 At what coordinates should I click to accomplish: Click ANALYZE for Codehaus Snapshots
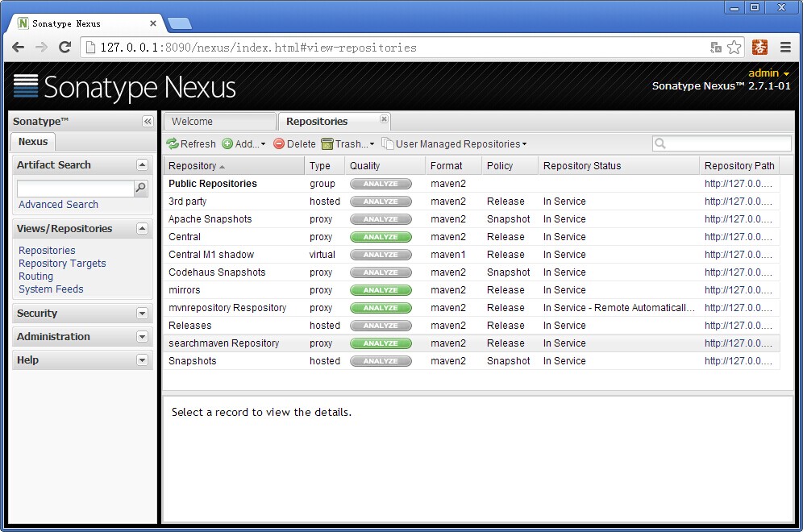(381, 272)
